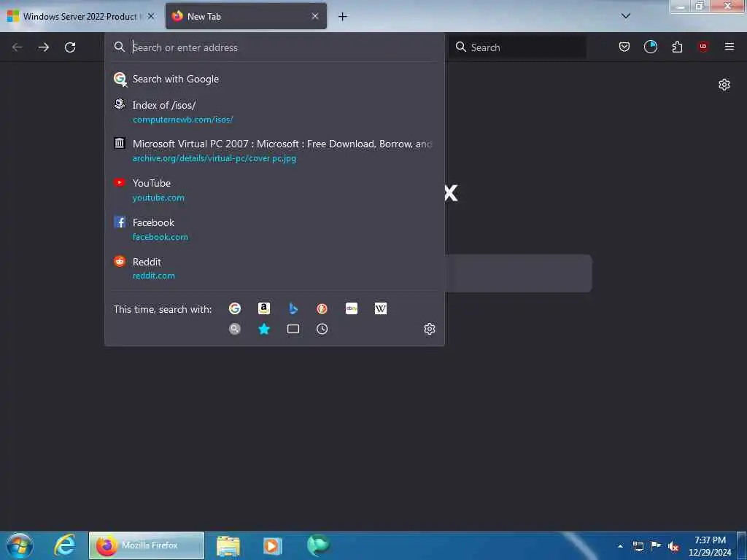The height and width of the screenshot is (560, 747).
Task: Choose the YouTube suggestion
Action: tap(274, 190)
